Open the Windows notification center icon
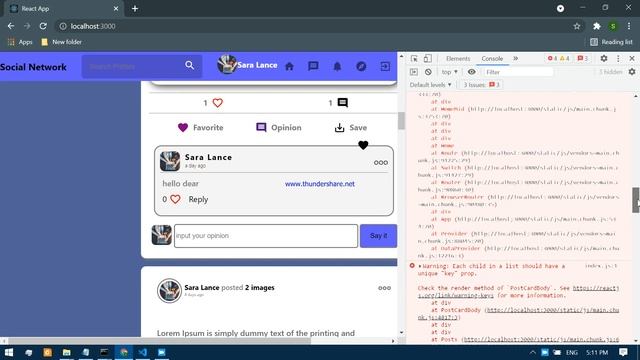The image size is (640, 360). pos(623,352)
